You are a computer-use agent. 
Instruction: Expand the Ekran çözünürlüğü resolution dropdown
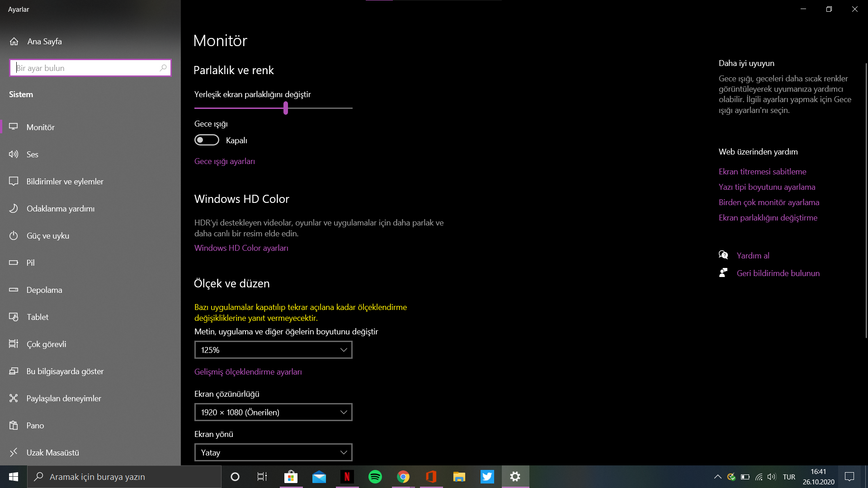coord(273,412)
